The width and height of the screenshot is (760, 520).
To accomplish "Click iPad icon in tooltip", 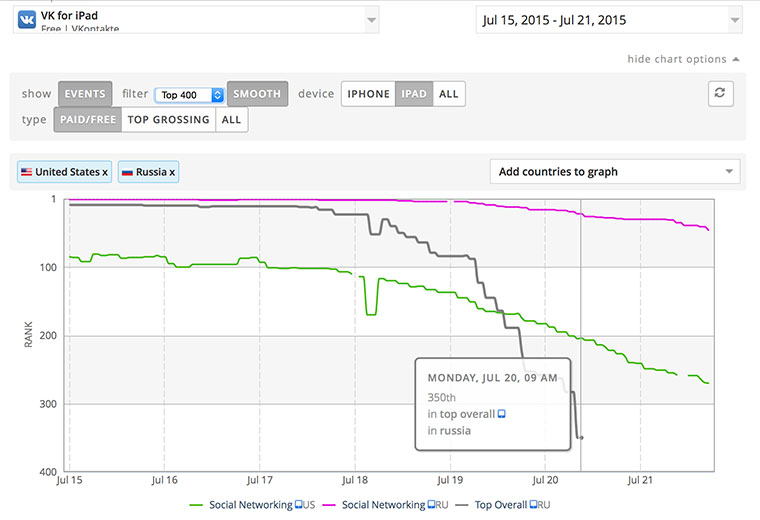I will click(x=502, y=413).
